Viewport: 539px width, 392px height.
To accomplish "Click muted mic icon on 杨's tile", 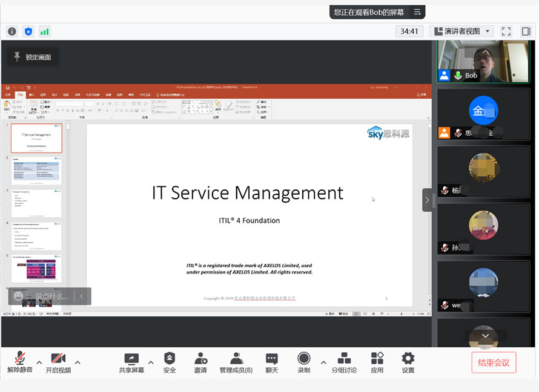I will [445, 190].
